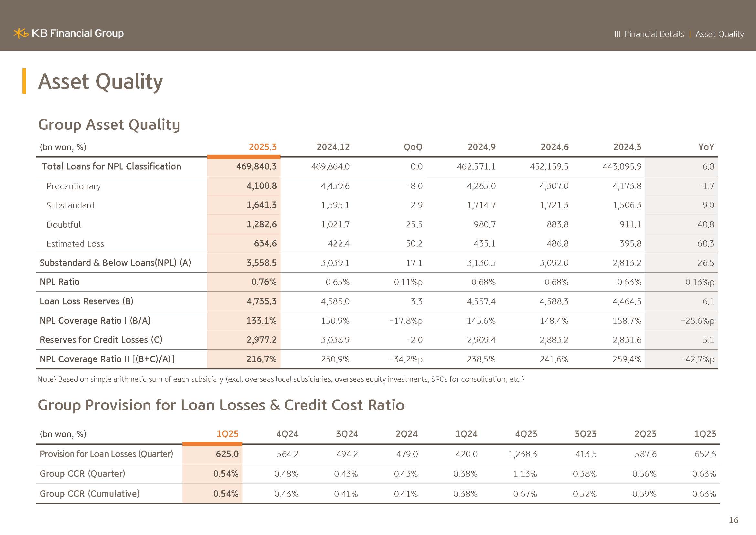The height and width of the screenshot is (535, 756).
Task: Click the QoQ column header
Action: 413,147
